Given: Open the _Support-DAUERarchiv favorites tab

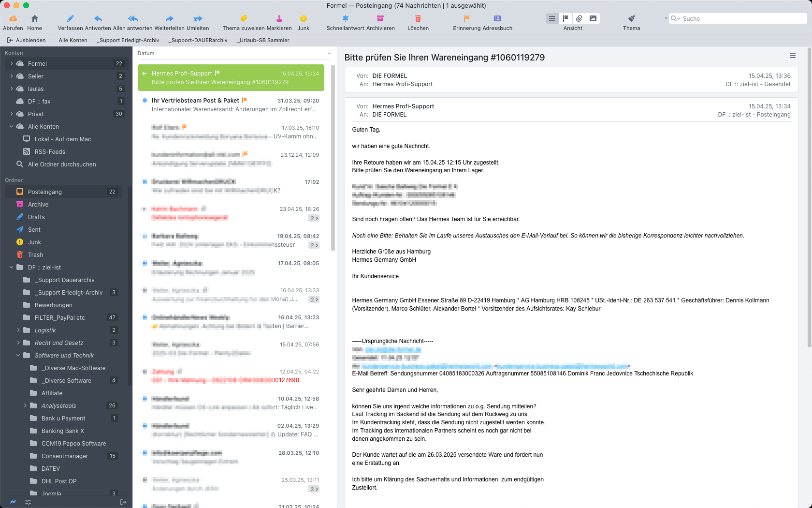Looking at the screenshot, I should click(198, 40).
